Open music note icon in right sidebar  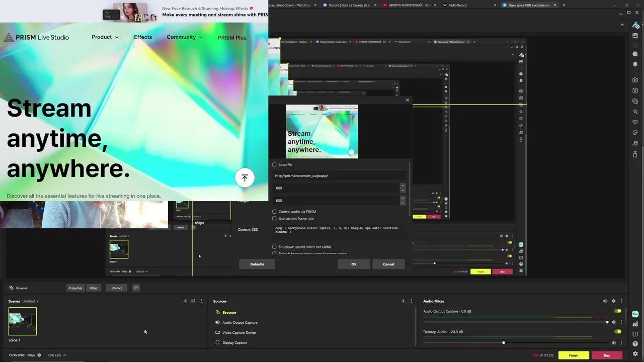tap(635, 143)
